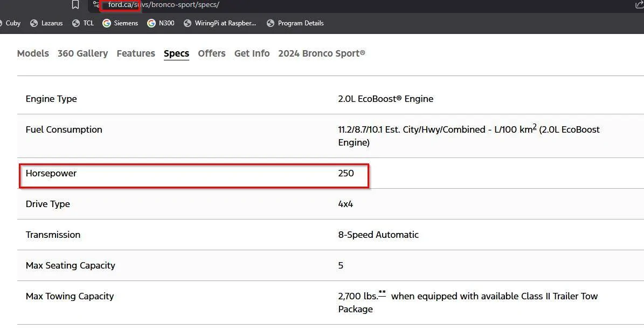Go to the Offers tab
The height and width of the screenshot is (336, 644).
pyautogui.click(x=211, y=53)
